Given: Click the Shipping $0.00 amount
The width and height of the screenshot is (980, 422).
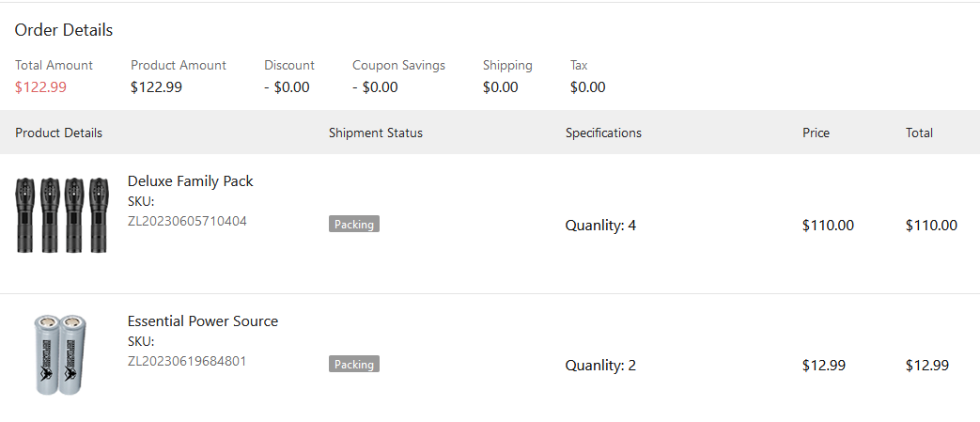Looking at the screenshot, I should 500,87.
